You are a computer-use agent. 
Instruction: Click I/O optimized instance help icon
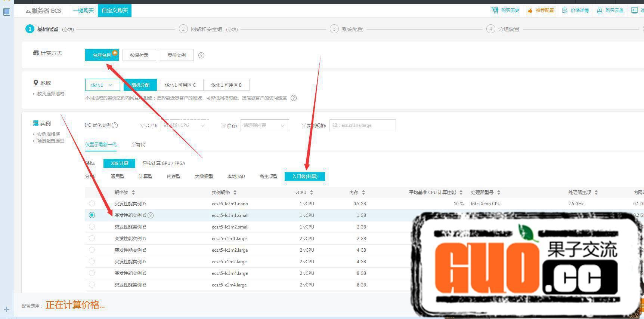pyautogui.click(x=115, y=125)
